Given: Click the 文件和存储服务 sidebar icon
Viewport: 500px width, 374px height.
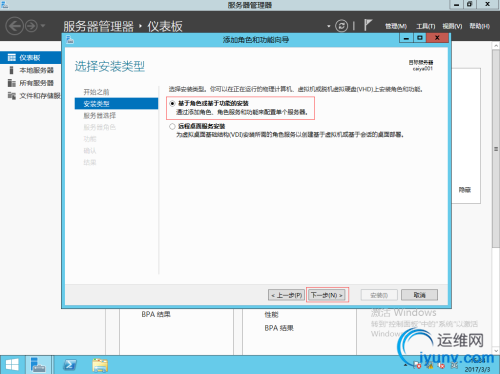Looking at the screenshot, I should 12,96.
